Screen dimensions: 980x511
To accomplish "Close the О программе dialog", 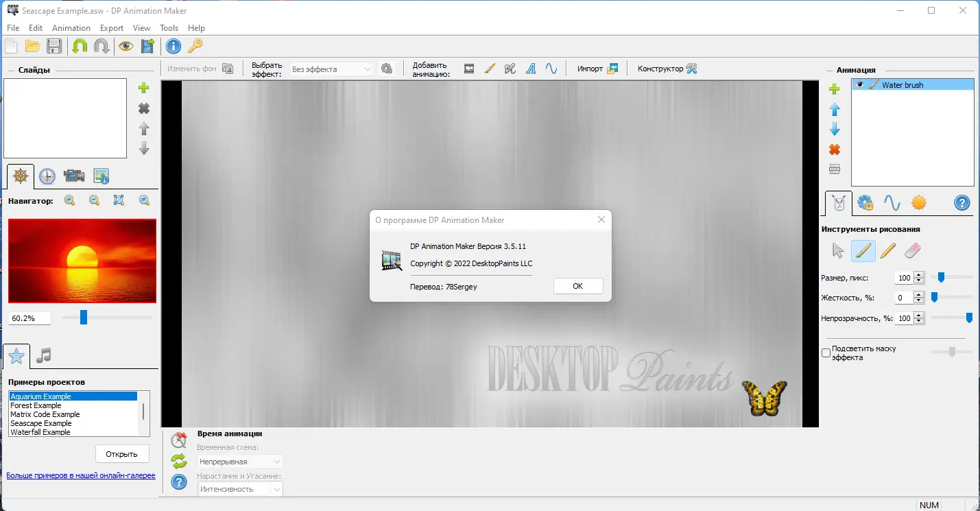I will [x=601, y=220].
